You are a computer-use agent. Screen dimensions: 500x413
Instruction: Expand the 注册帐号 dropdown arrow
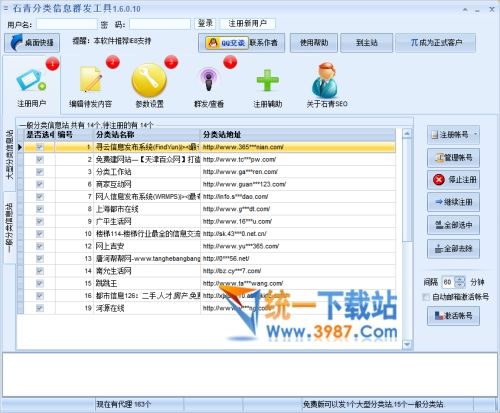coord(475,135)
